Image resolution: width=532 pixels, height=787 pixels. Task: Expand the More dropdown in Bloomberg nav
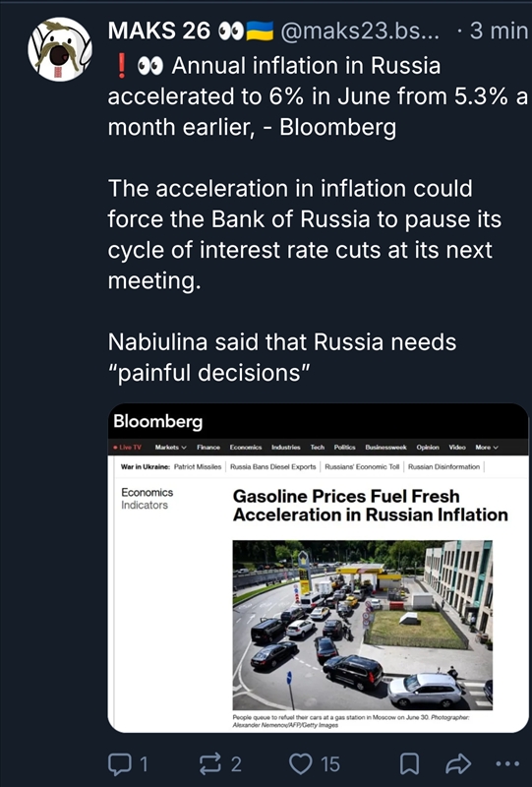point(487,448)
